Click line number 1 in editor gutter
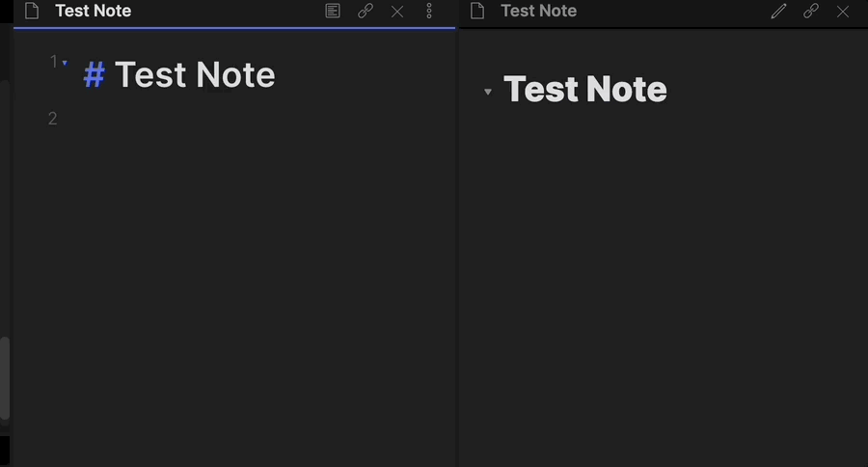 tap(54, 62)
